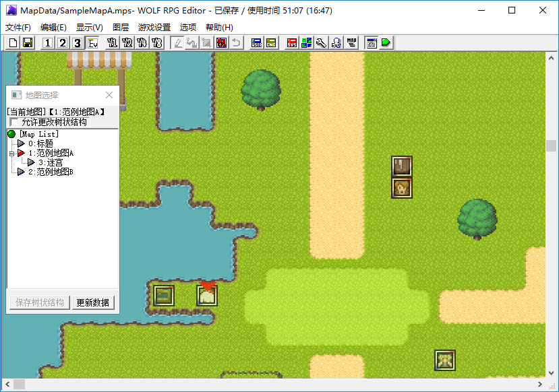
Task: Select map 3:迷宫 in the tree
Action: 51,163
